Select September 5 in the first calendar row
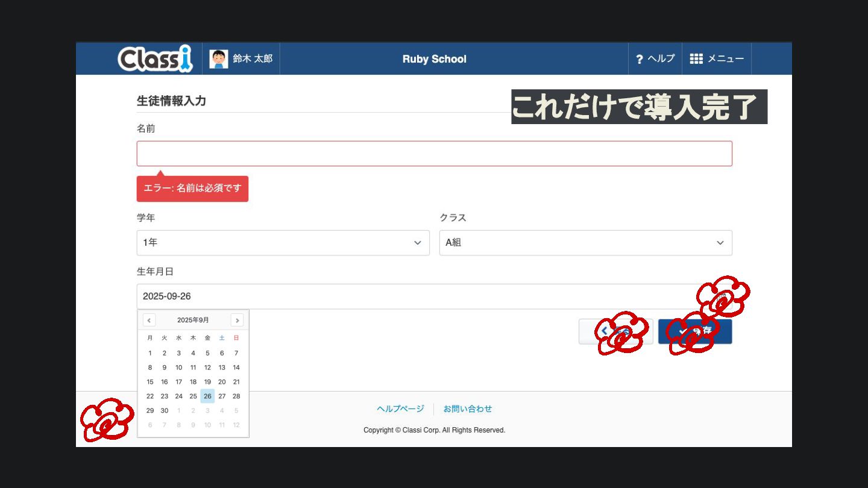This screenshot has height=488, width=868. click(207, 353)
